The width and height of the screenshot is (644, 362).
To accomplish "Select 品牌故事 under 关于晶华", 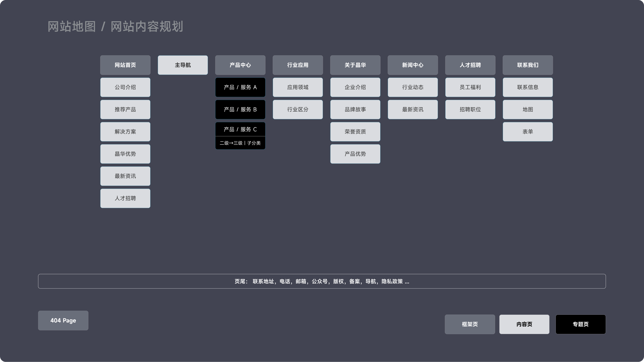I will (355, 110).
